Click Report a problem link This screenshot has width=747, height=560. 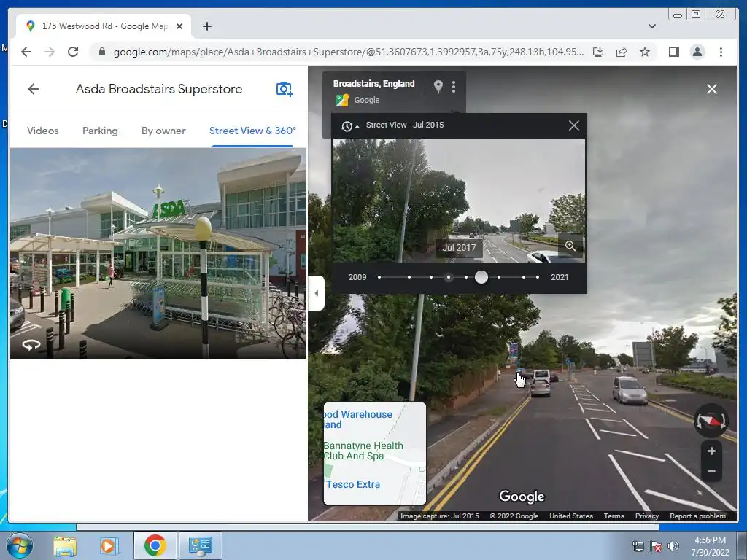point(697,516)
